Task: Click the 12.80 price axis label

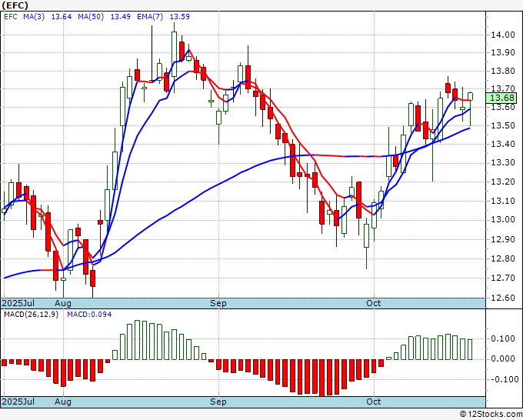Action: click(x=503, y=258)
